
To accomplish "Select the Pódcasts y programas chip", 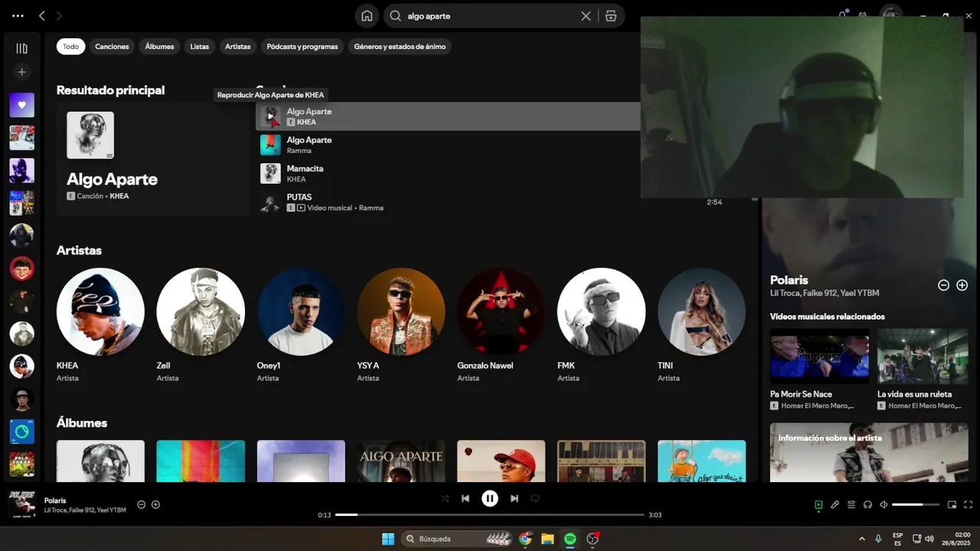I will 302,47.
